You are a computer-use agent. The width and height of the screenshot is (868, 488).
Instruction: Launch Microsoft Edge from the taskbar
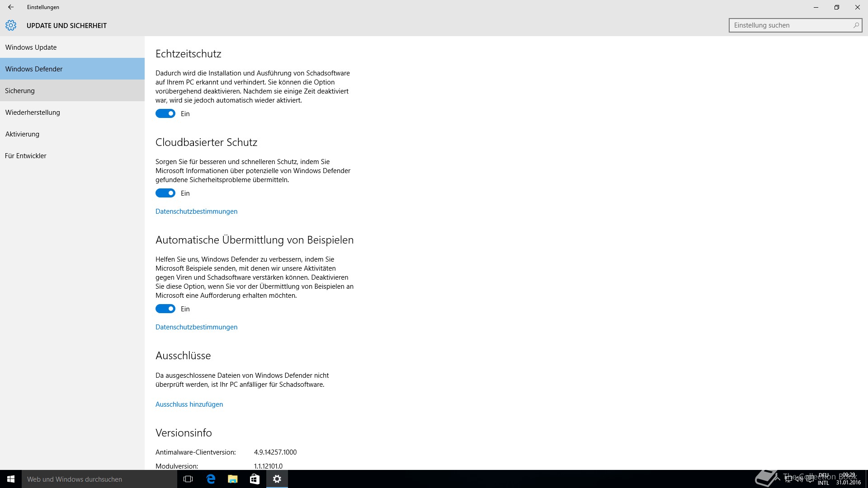point(211,479)
